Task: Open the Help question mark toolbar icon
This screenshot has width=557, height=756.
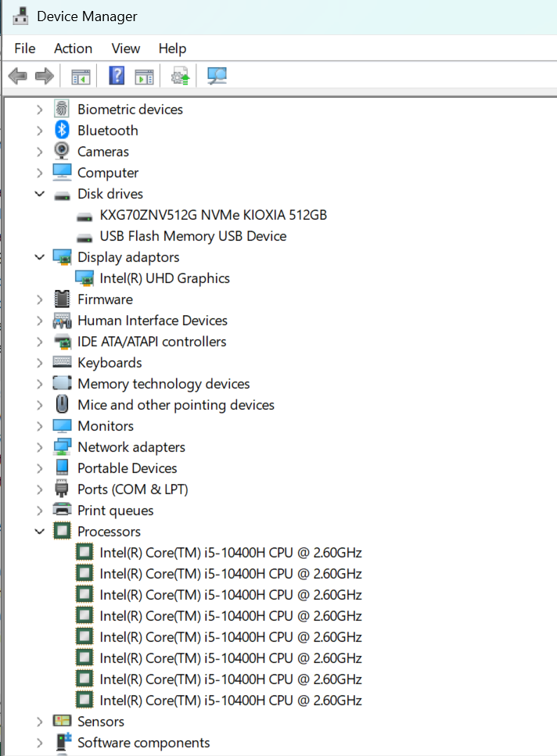Action: coord(117,76)
